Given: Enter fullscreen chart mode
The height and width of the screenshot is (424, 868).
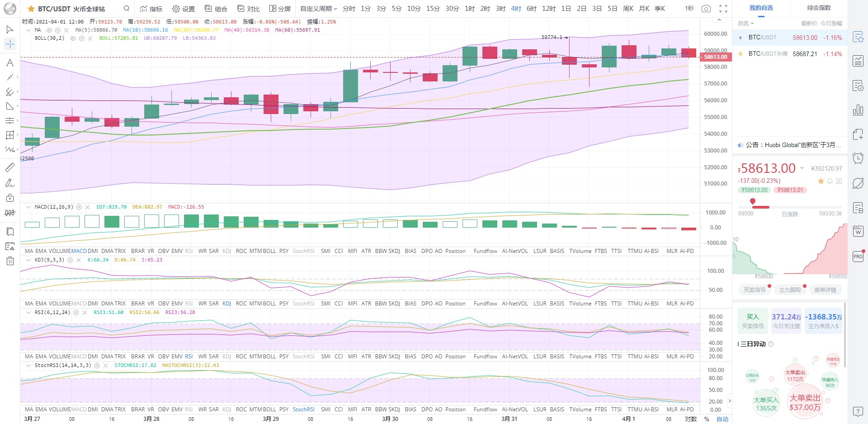Looking at the screenshot, I should (723, 9).
